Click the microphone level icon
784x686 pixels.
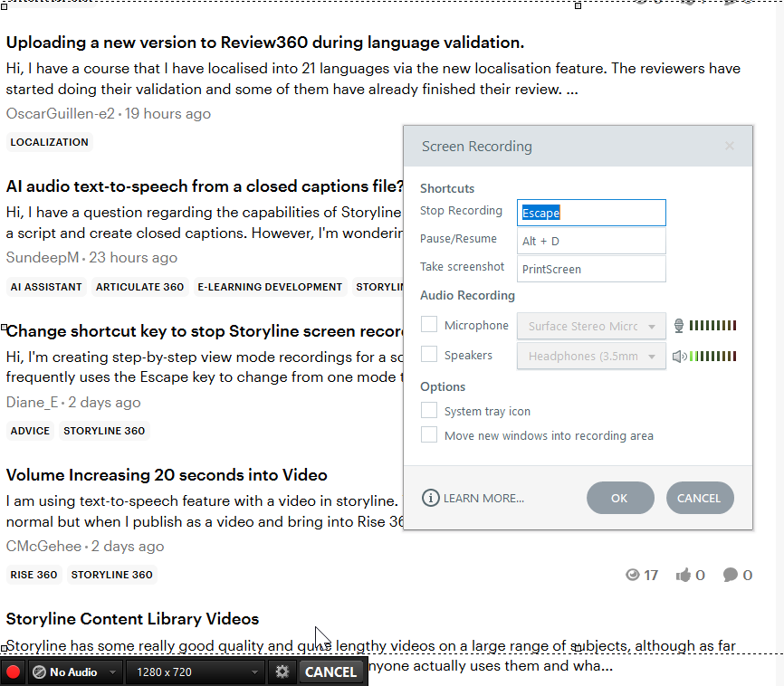point(678,326)
